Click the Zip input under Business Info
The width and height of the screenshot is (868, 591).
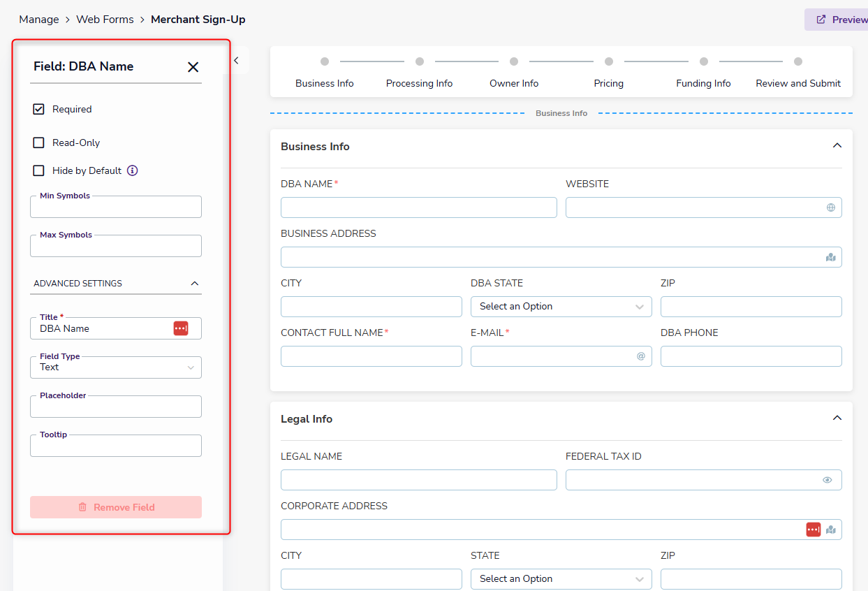751,307
